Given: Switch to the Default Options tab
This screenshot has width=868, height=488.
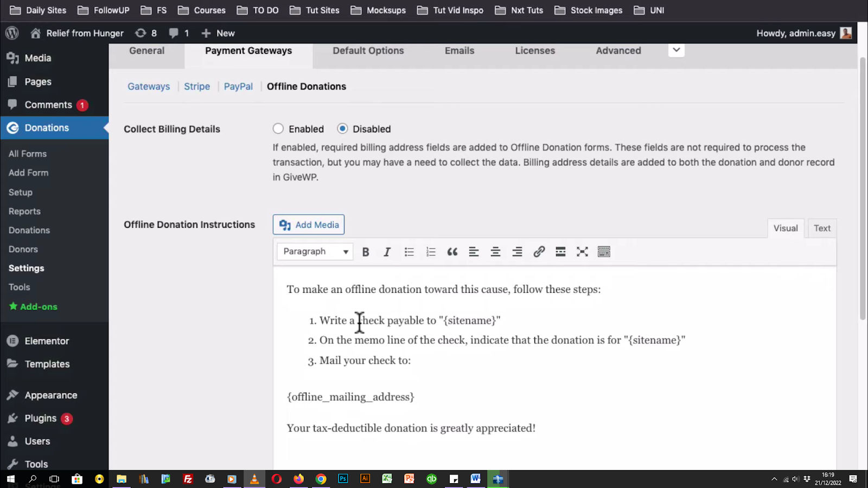Looking at the screenshot, I should coord(368,50).
